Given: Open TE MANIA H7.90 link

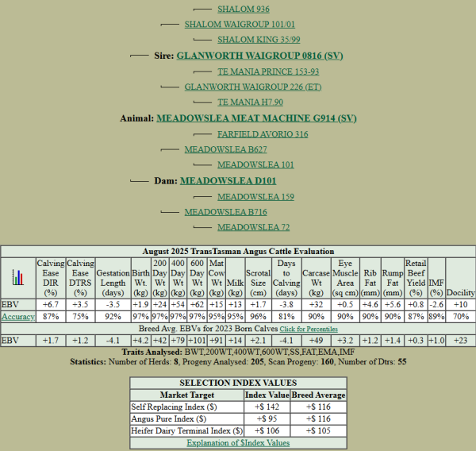Looking at the screenshot, I should coord(250,102).
